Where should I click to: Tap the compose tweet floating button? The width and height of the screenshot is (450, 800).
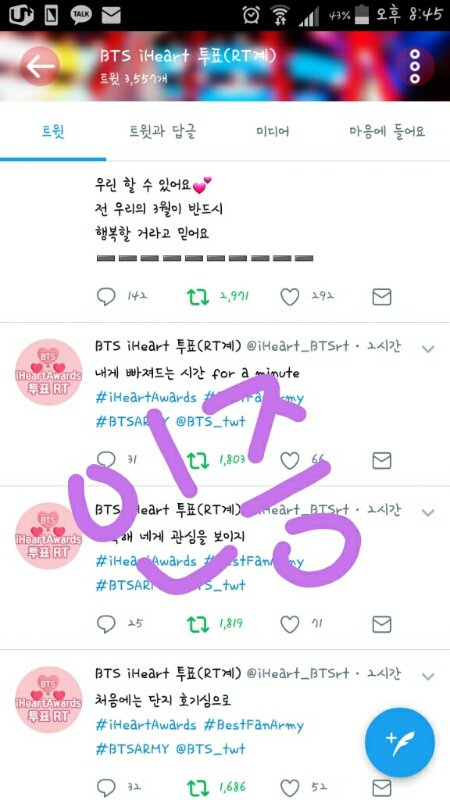pyautogui.click(x=401, y=742)
